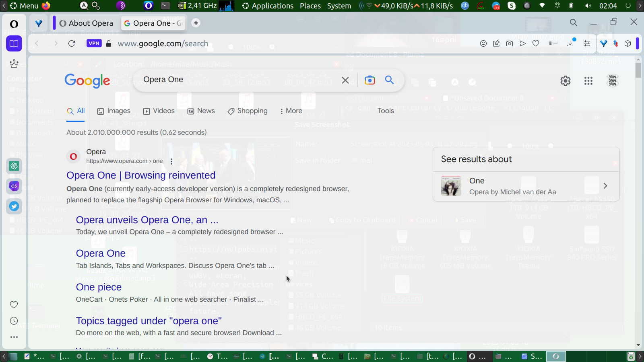Screen dimensions: 644x362
Task: Click the Google search input field
Action: (237, 80)
